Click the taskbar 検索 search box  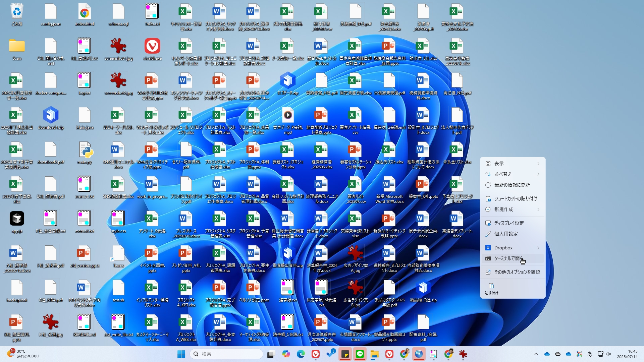click(226, 354)
